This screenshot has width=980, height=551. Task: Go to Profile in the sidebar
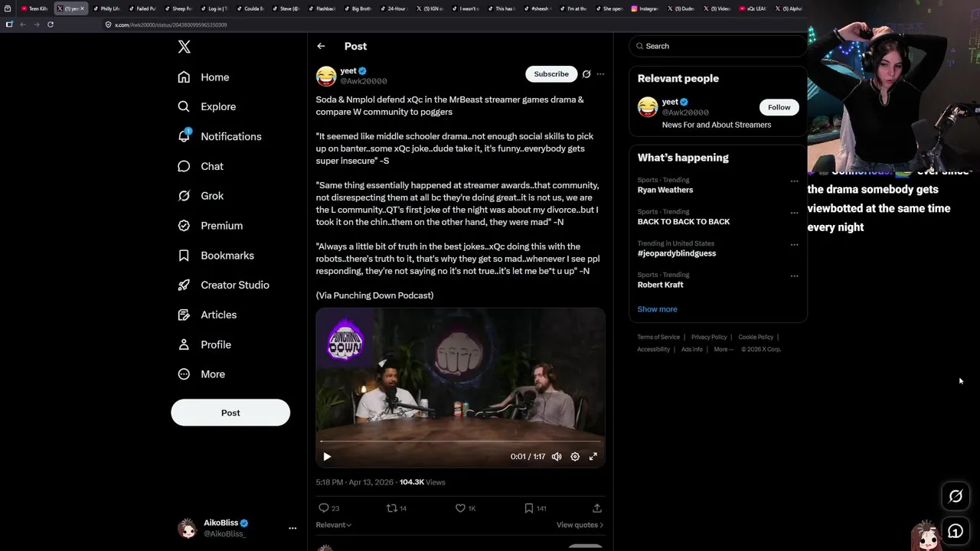[204, 344]
